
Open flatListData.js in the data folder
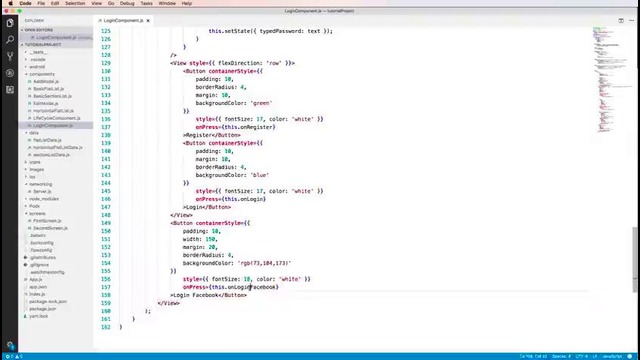click(47, 140)
